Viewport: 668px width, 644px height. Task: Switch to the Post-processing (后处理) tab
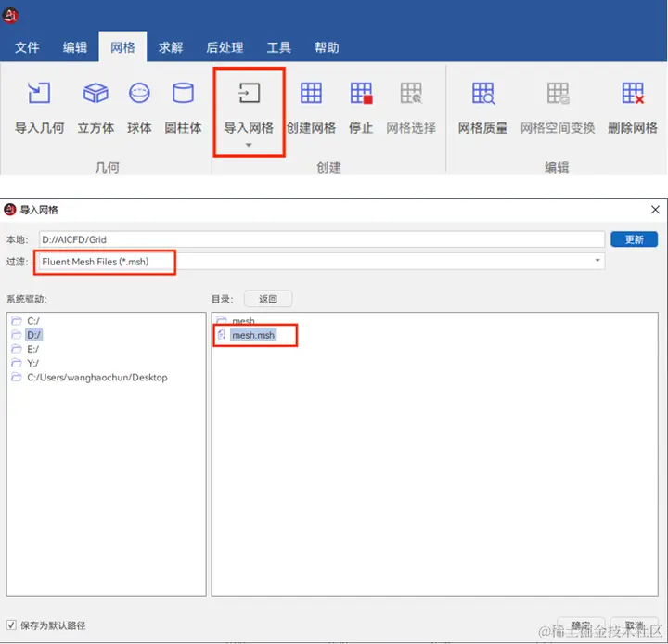225,47
